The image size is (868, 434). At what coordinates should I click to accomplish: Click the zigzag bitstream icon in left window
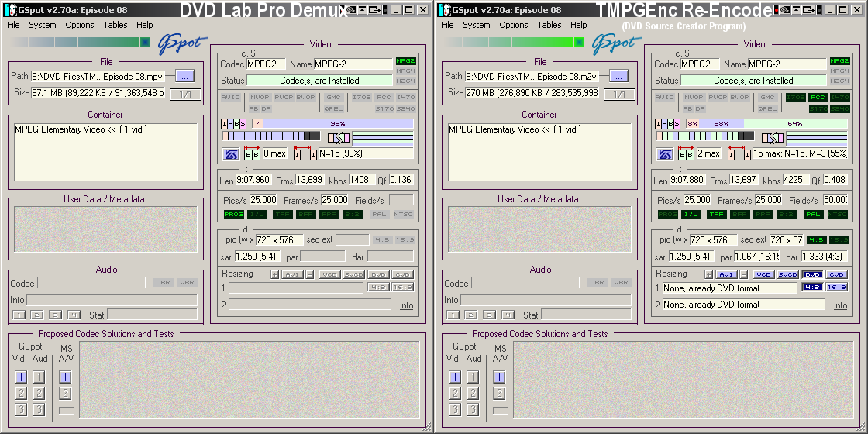(338, 138)
